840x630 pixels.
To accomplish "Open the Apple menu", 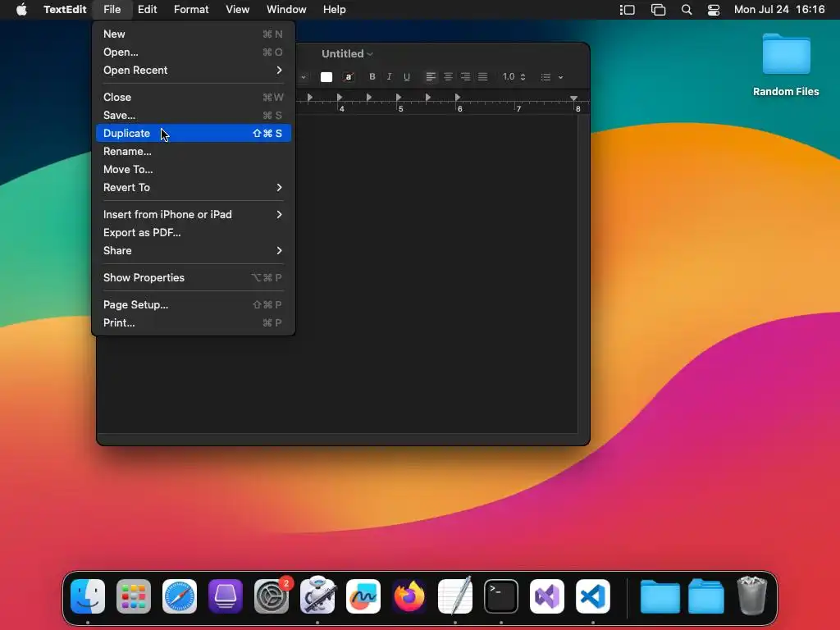I will (21, 10).
